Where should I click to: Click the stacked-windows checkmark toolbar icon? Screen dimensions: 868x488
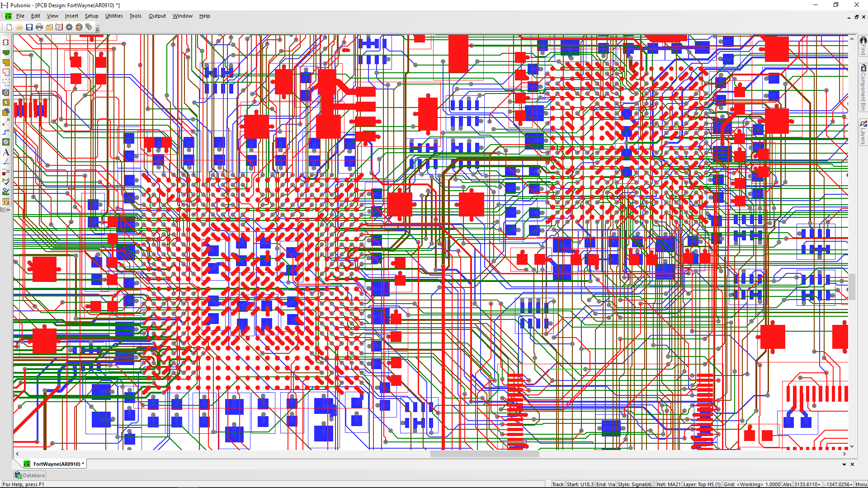[x=89, y=27]
